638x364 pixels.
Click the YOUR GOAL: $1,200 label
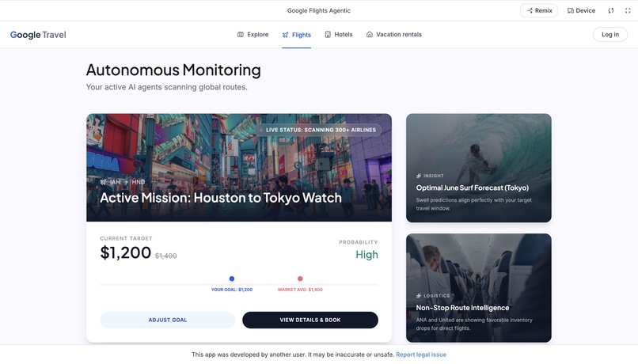pos(231,290)
